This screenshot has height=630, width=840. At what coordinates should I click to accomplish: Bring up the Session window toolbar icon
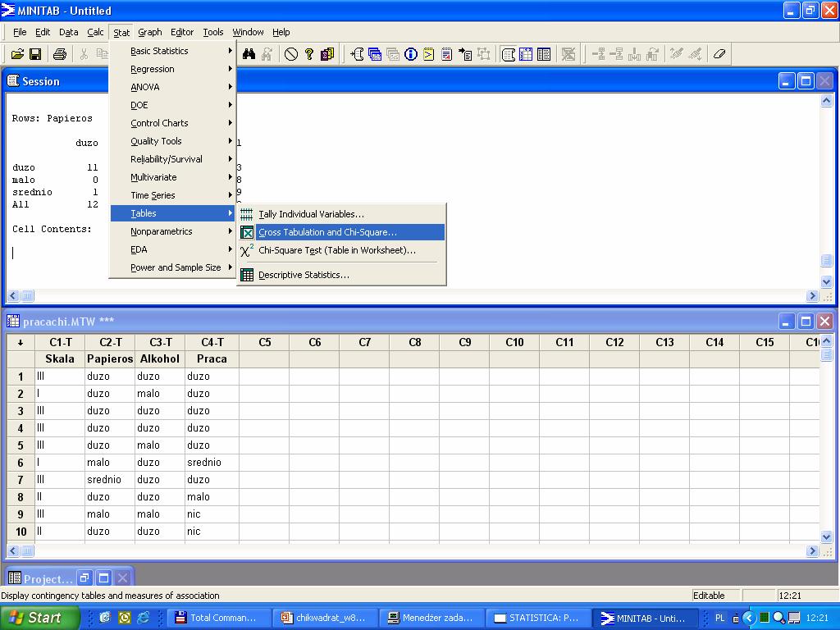click(509, 54)
